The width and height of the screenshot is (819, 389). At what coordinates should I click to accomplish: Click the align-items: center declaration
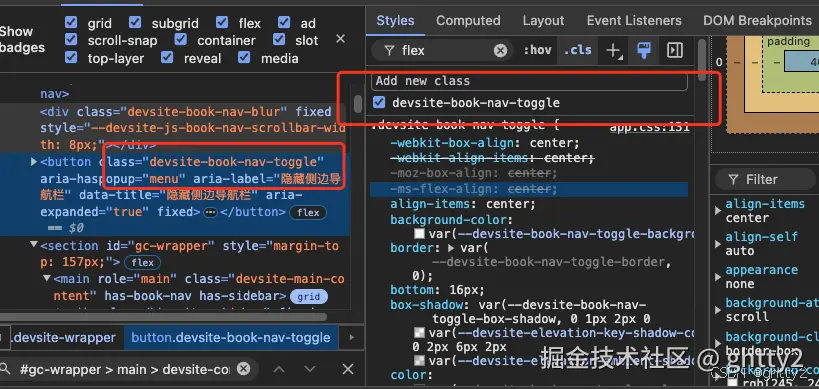pos(463,204)
